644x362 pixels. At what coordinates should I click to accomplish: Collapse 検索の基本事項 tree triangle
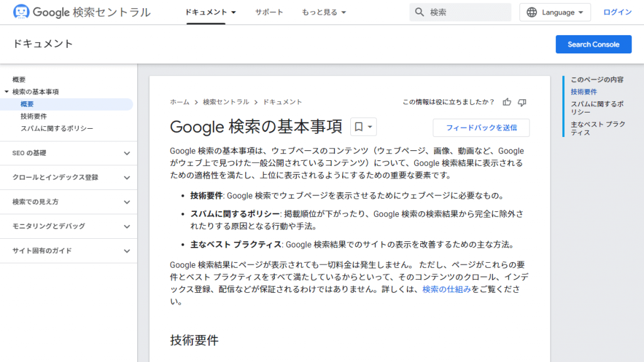pyautogui.click(x=6, y=92)
